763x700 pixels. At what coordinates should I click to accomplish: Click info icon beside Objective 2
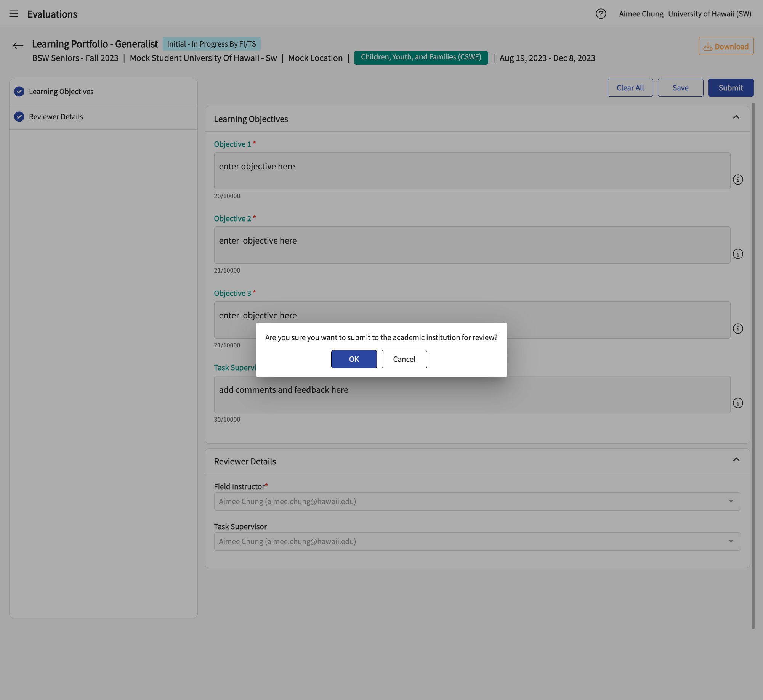pyautogui.click(x=738, y=254)
